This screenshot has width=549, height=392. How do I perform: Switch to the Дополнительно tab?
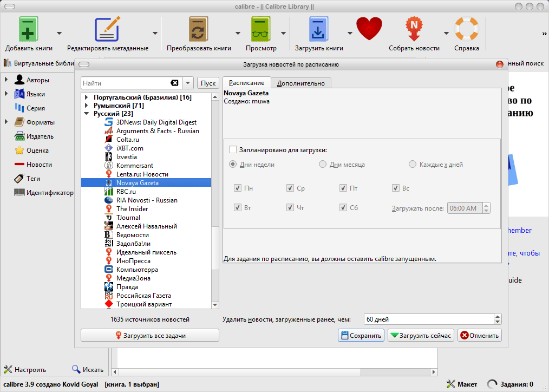(301, 83)
